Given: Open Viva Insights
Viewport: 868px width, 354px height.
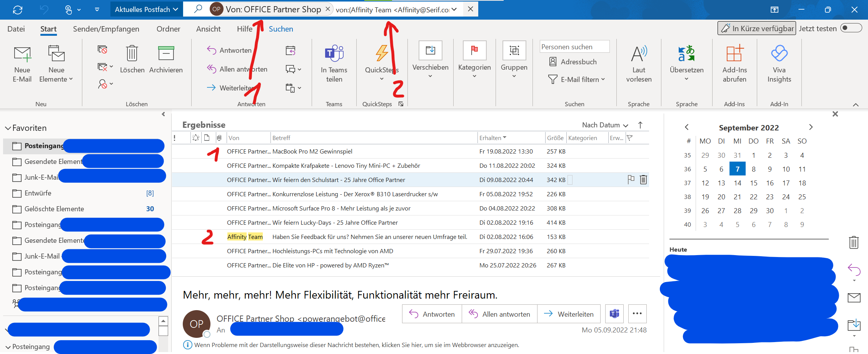Looking at the screenshot, I should pos(779,64).
